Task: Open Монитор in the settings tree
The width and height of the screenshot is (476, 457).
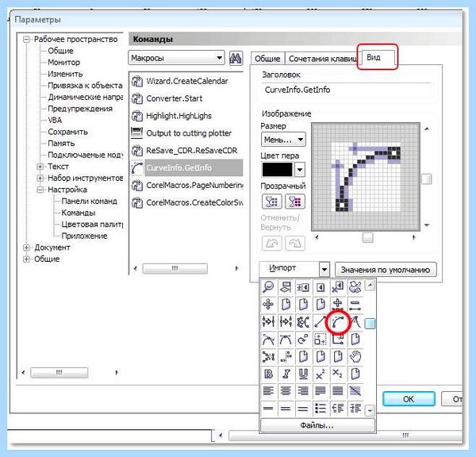Action: (64, 63)
